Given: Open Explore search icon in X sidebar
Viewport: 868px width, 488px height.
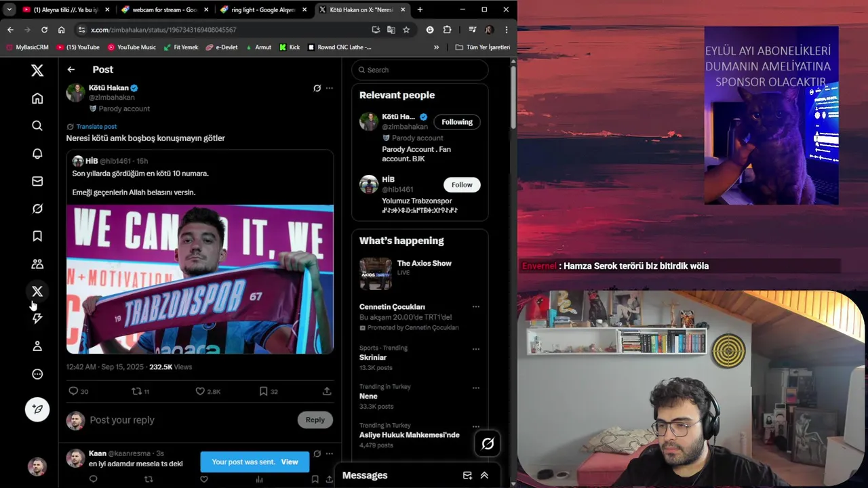Looking at the screenshot, I should [x=37, y=125].
